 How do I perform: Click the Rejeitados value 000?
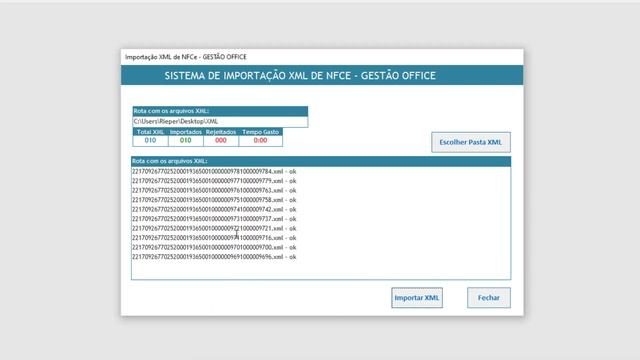click(x=221, y=140)
